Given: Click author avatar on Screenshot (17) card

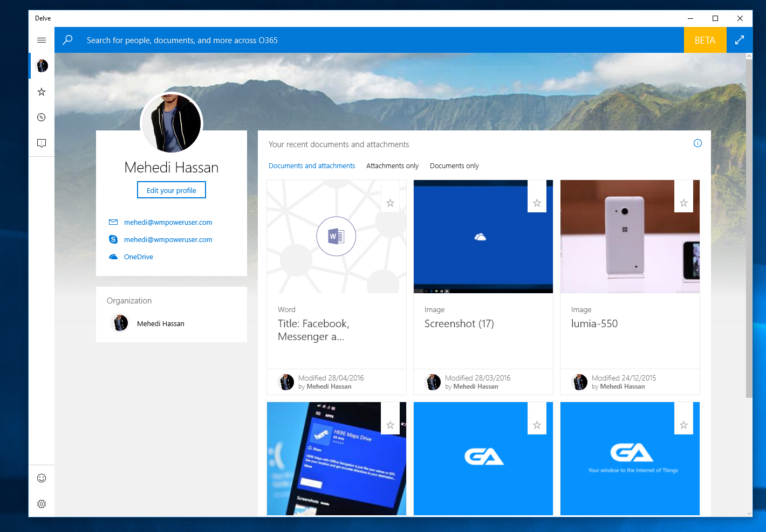Looking at the screenshot, I should (433, 382).
